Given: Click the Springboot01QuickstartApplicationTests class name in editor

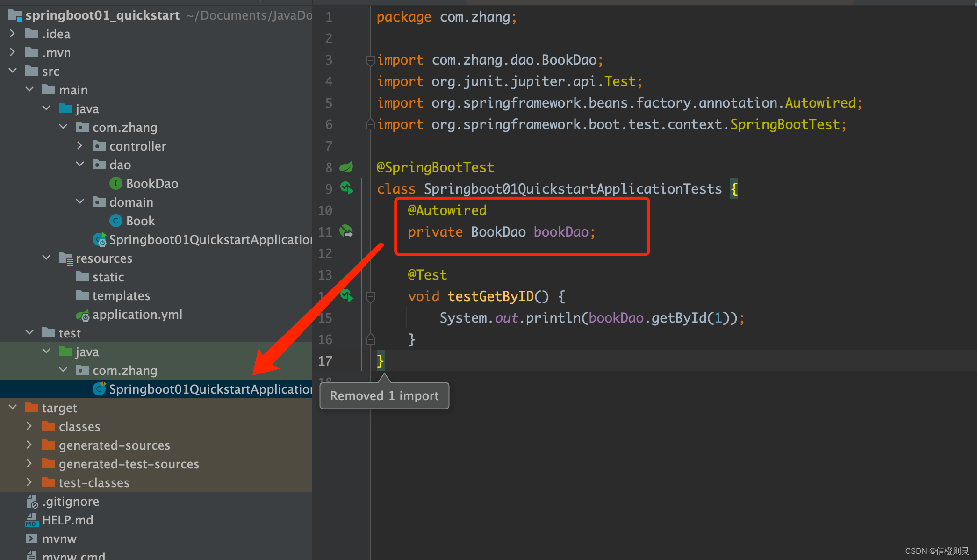Looking at the screenshot, I should (x=573, y=189).
